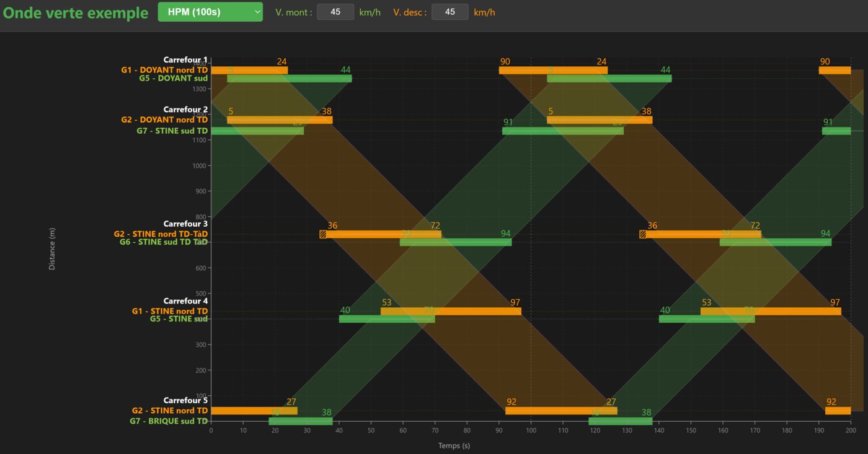The height and width of the screenshot is (454, 868).
Task: Click the 'G7 - BRIQUE sud TD' label
Action: (x=169, y=421)
